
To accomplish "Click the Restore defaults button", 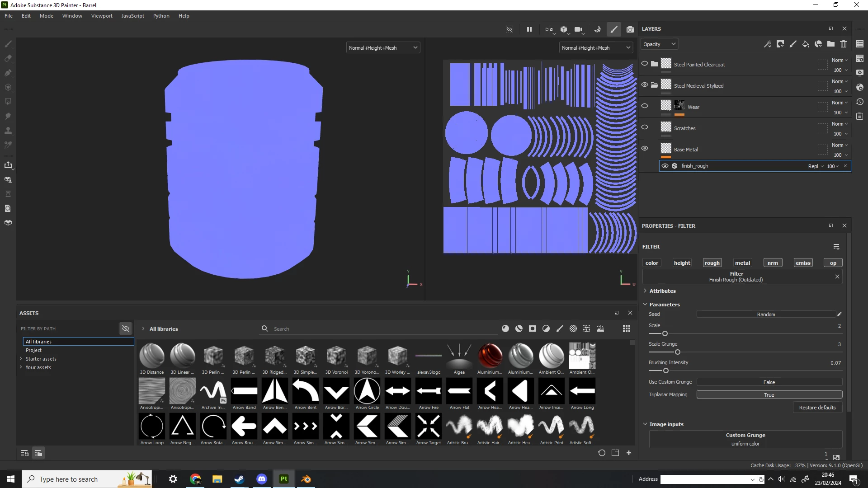I will click(817, 408).
